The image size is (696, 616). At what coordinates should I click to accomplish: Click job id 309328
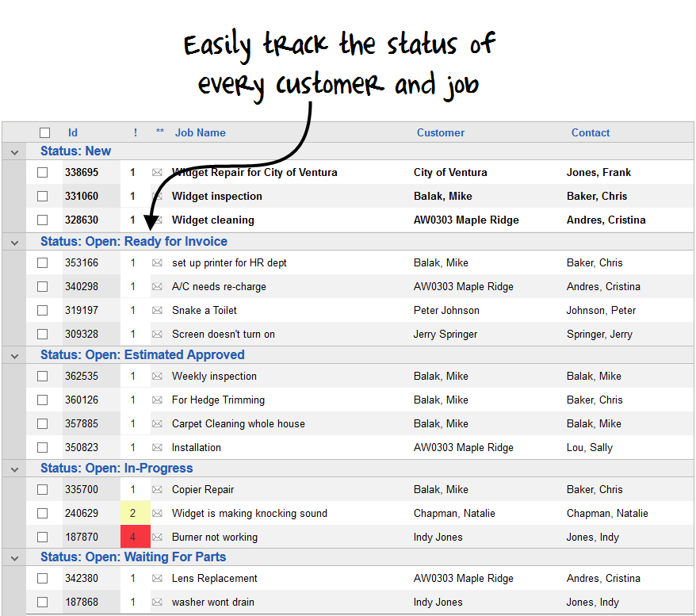pos(82,335)
